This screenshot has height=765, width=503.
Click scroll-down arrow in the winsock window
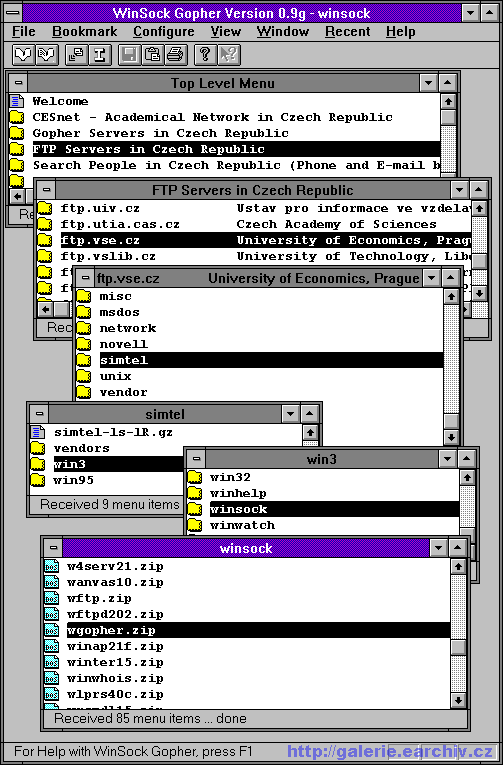(x=458, y=701)
